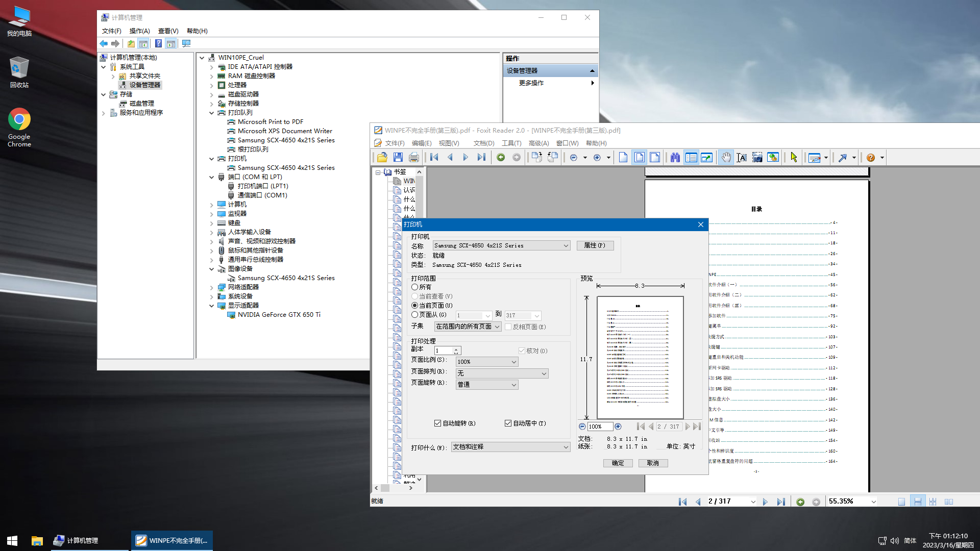980x551 pixels.
Task: Collapse the 显示适配器 tree node
Action: [x=211, y=306]
